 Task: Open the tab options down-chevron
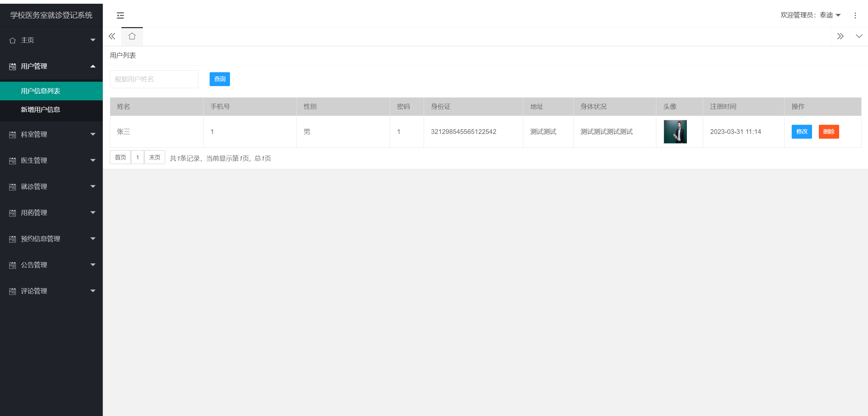coord(859,36)
